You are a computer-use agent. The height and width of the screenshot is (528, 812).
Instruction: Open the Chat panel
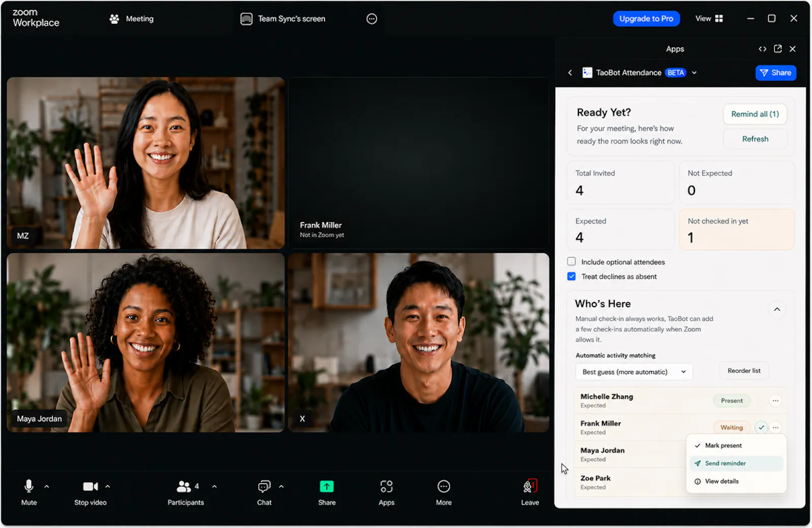coord(264,492)
